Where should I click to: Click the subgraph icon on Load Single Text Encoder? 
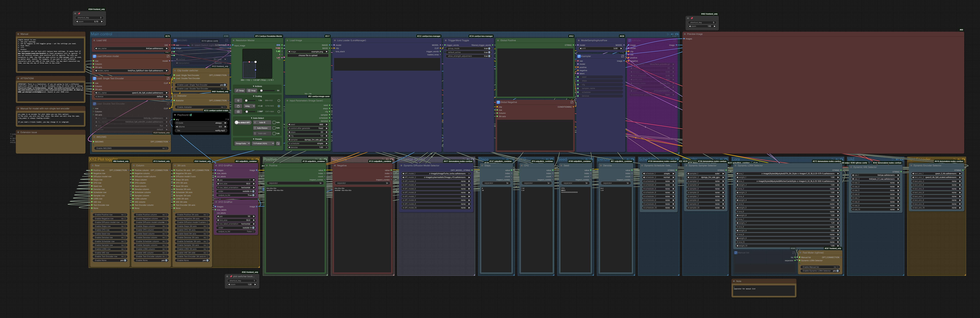(x=94, y=78)
